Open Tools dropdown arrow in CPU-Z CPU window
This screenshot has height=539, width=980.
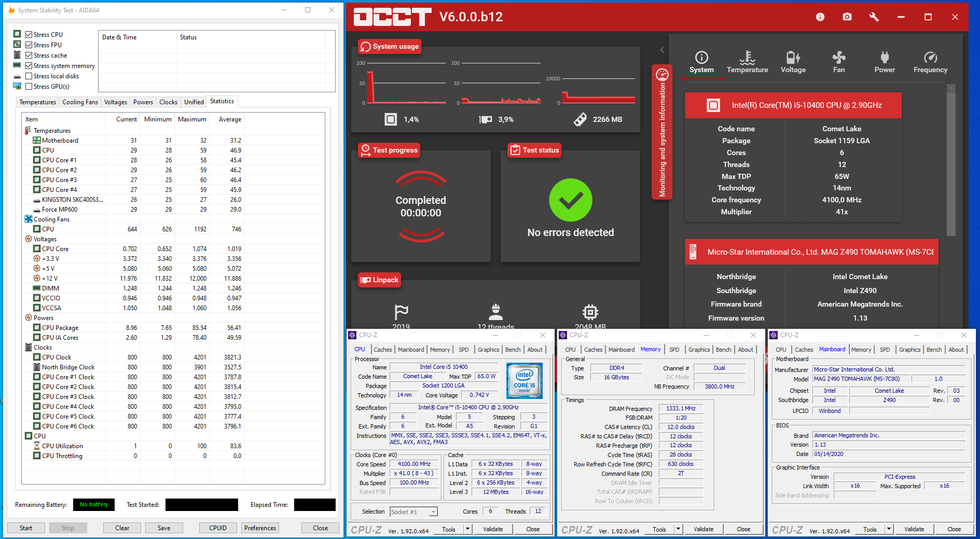467,529
